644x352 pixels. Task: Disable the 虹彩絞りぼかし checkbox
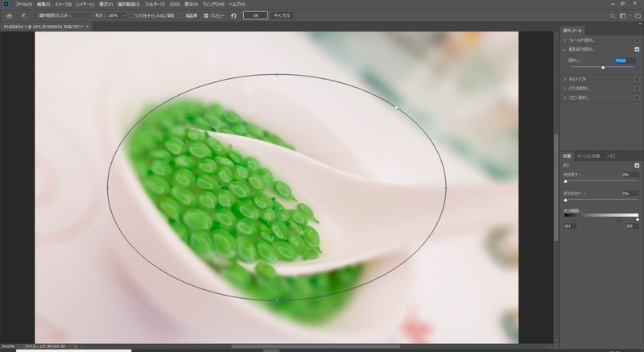point(637,49)
